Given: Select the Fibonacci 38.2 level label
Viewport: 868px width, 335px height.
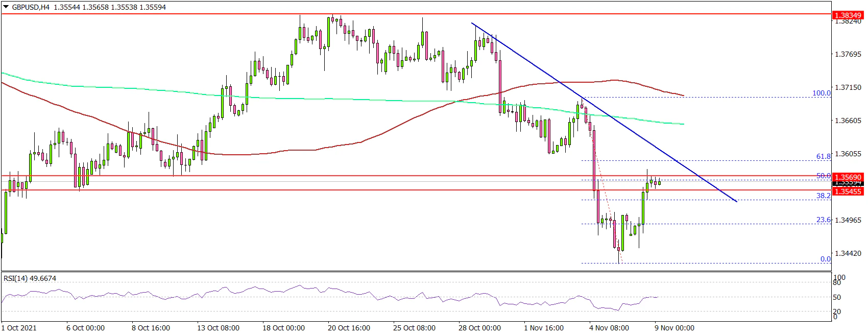Looking at the screenshot, I should tap(823, 196).
